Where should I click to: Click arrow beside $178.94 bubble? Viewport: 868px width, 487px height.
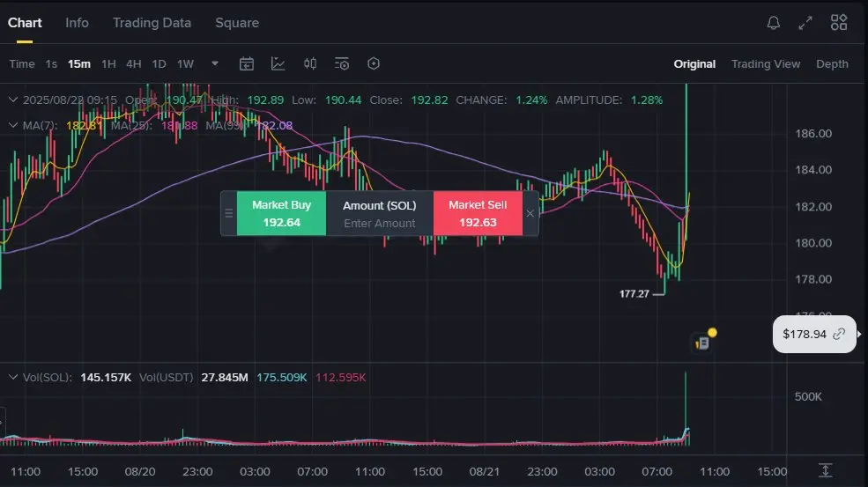click(859, 334)
